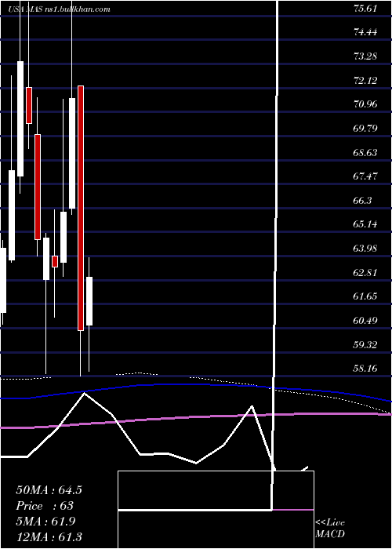
Task: Click the 12MA : 61.3 readout
Action: 49,536
